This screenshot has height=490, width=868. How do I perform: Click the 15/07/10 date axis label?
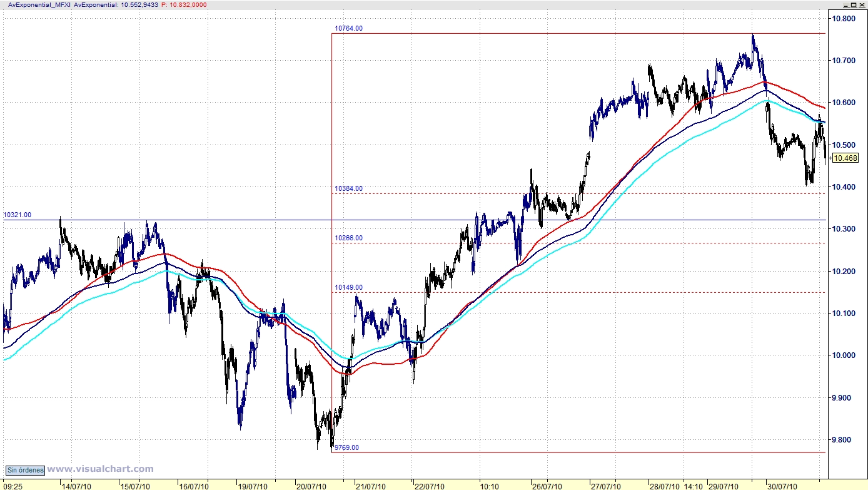coord(135,486)
